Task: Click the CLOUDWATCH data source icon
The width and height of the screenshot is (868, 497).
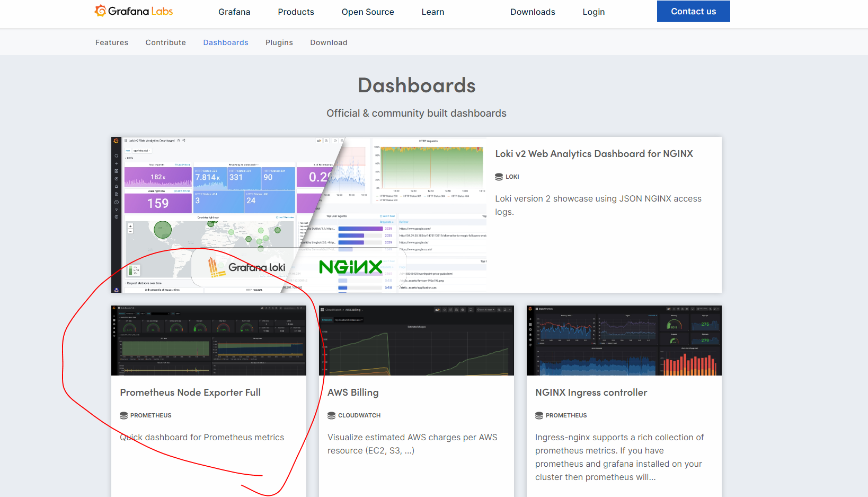Action: (331, 415)
